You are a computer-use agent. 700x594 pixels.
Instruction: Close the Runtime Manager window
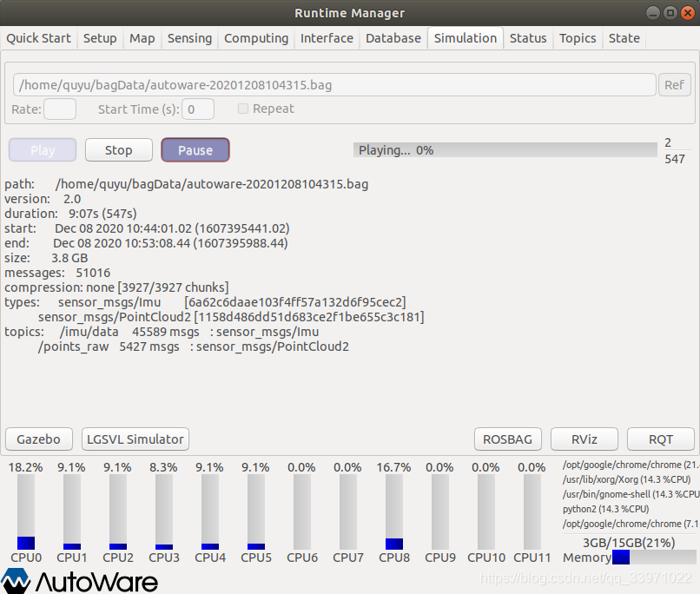pyautogui.click(x=688, y=13)
